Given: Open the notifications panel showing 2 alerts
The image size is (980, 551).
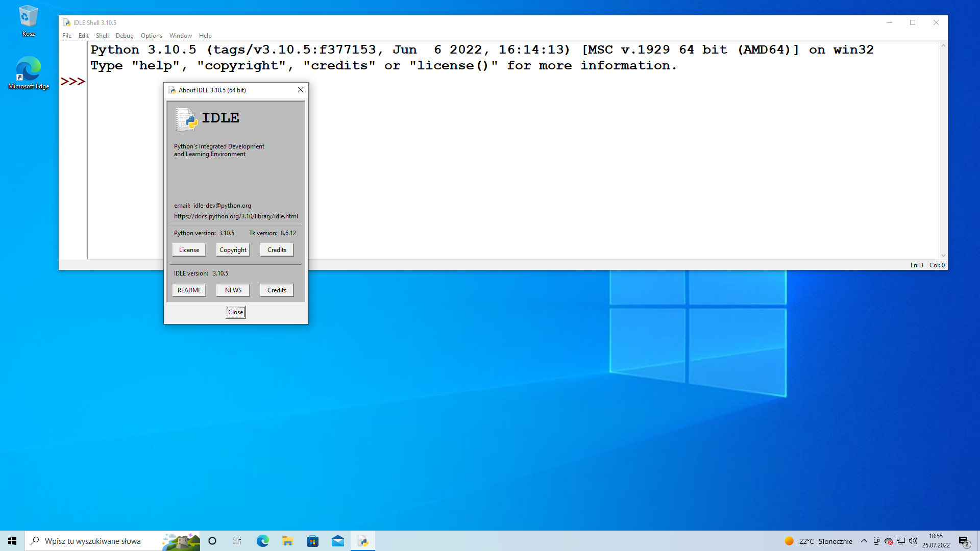Looking at the screenshot, I should [x=964, y=541].
